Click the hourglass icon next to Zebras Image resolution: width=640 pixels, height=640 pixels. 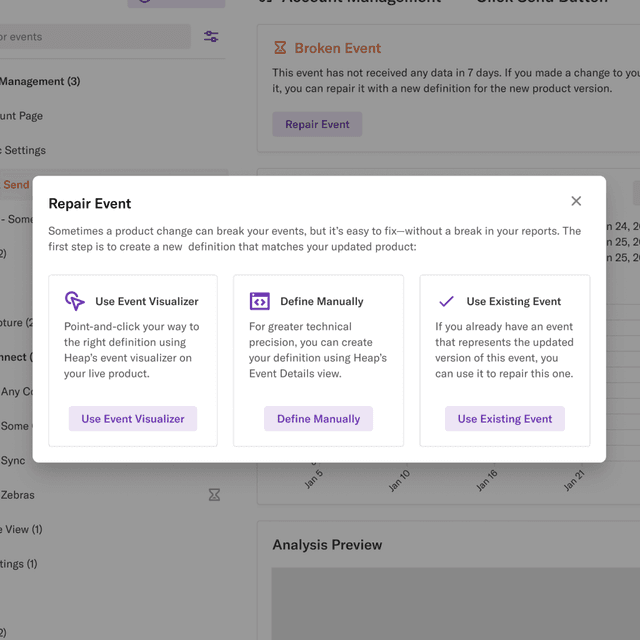(214, 495)
